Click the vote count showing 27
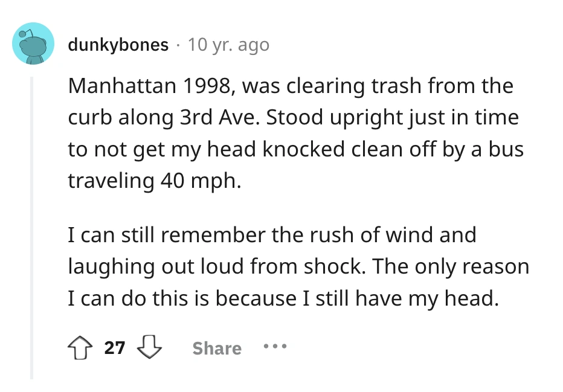The height and width of the screenshot is (392, 563). coord(115,348)
